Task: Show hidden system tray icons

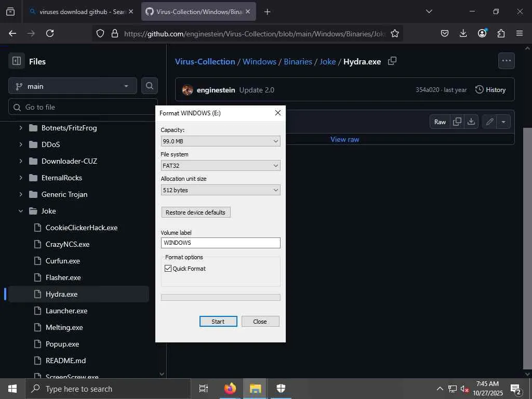Action: (440, 389)
